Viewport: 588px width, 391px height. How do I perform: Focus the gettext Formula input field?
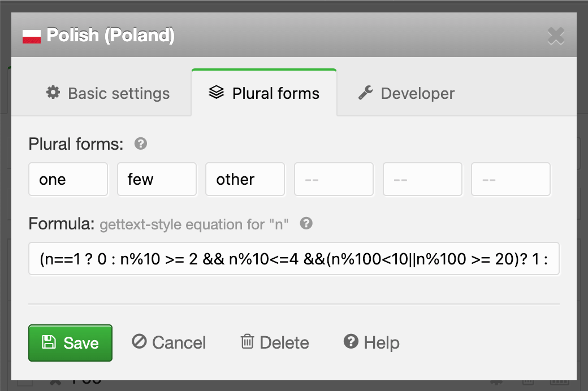click(x=294, y=259)
